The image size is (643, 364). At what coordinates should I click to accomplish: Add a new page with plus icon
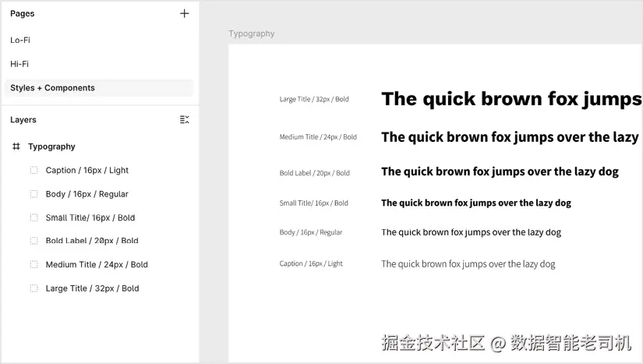point(185,13)
